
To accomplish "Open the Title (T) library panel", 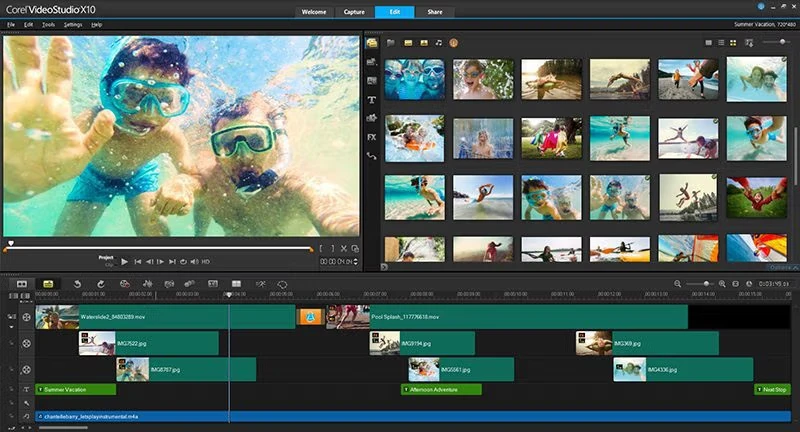I will 371,100.
